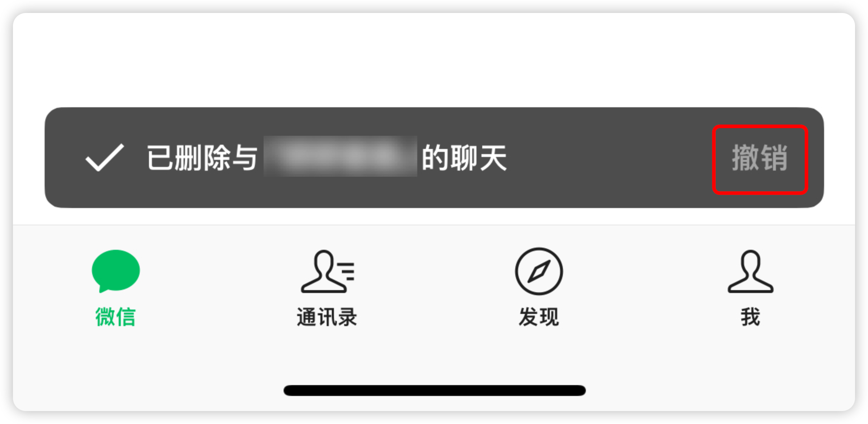Viewport: 868px width, 424px height.
Task: Click the compass needle inside Discover icon
Action: point(539,271)
